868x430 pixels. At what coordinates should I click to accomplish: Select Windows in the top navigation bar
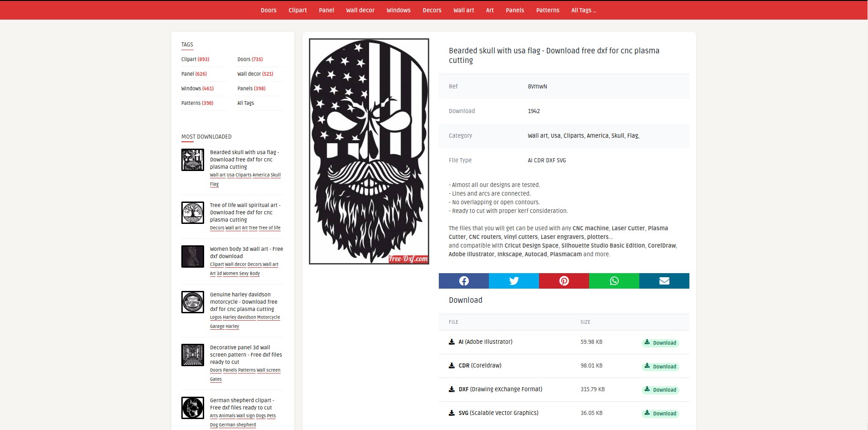tap(398, 10)
